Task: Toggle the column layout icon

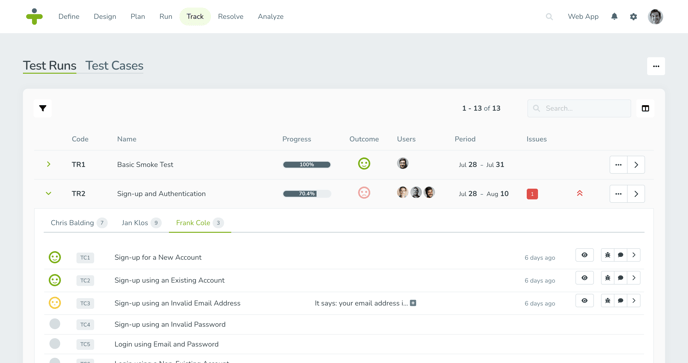Action: tap(645, 108)
